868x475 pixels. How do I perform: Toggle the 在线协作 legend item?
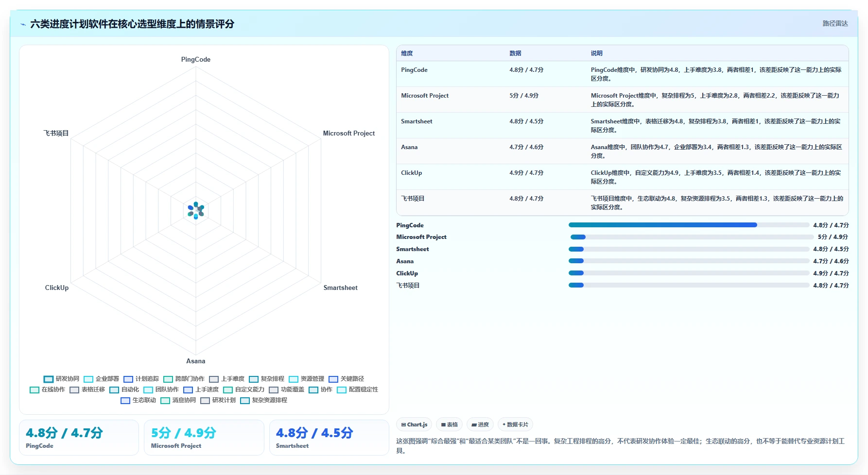coord(47,390)
